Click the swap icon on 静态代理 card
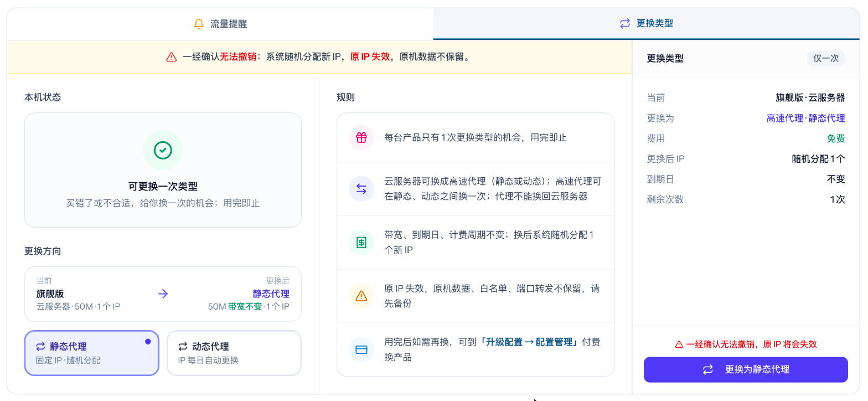This screenshot has width=868, height=401. [x=40, y=347]
